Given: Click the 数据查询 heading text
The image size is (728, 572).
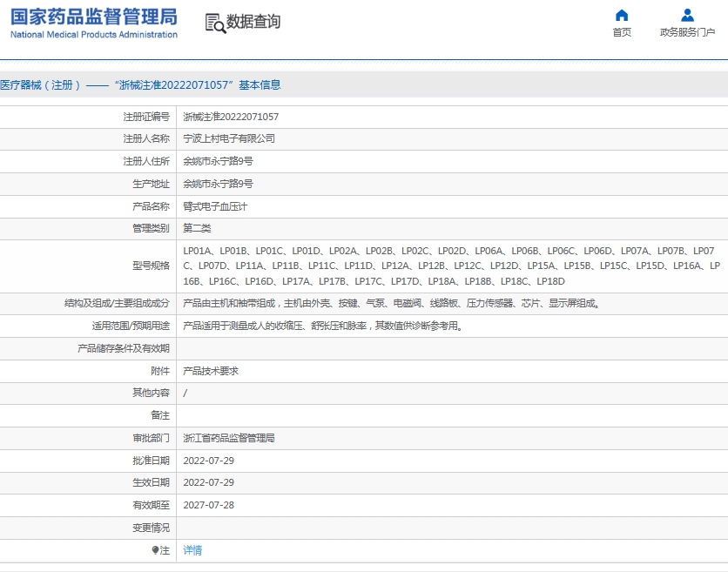Looking at the screenshot, I should (253, 22).
